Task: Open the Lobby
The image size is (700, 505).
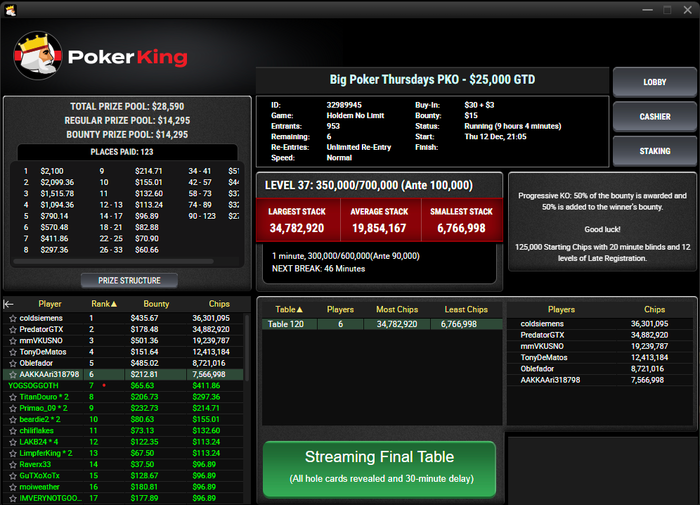Action: coord(654,82)
